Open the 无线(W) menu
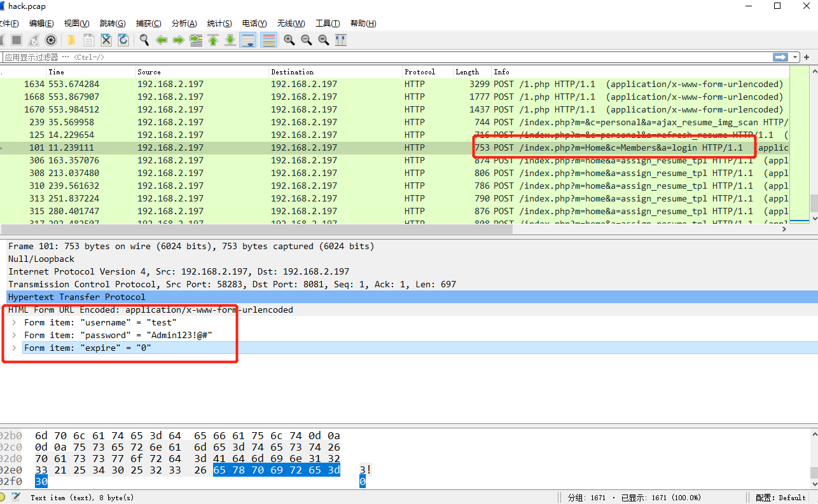The image size is (818, 504). coord(291,24)
